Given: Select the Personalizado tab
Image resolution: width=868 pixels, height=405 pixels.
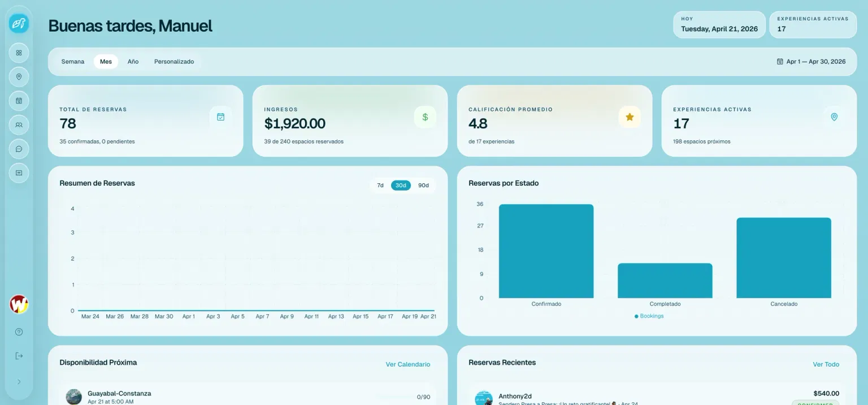Looking at the screenshot, I should click(174, 62).
